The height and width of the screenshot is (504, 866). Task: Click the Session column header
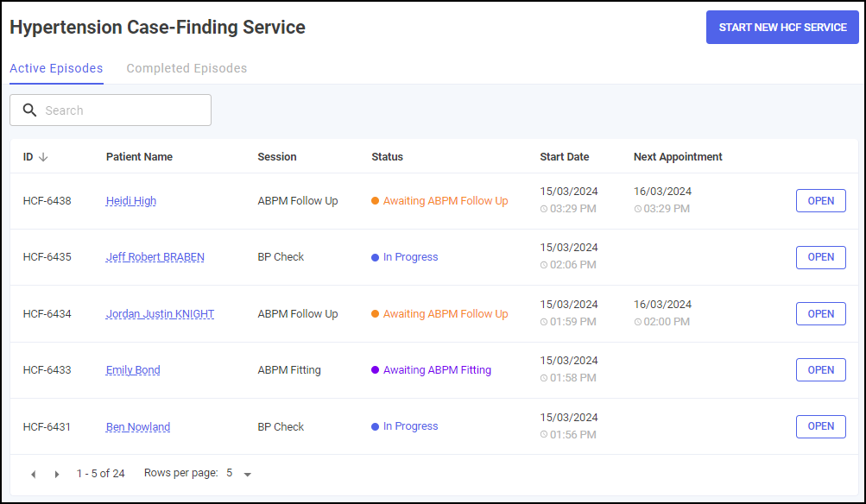[277, 157]
